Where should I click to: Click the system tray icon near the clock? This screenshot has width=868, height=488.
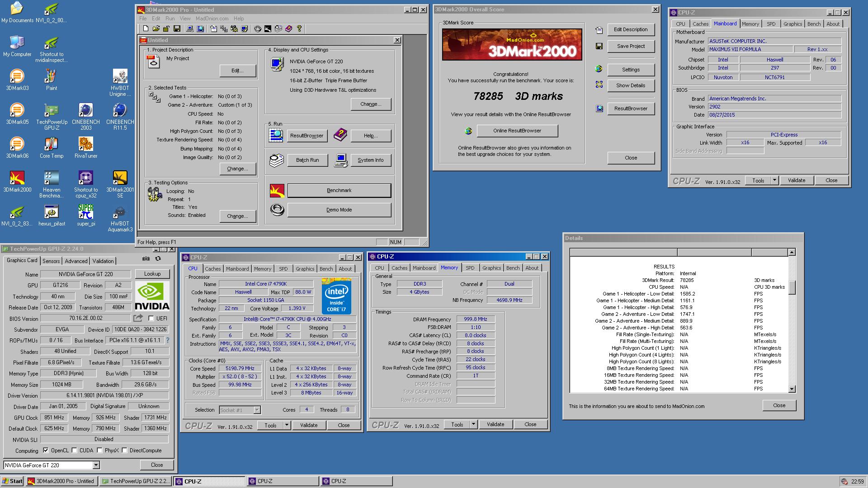pos(844,481)
